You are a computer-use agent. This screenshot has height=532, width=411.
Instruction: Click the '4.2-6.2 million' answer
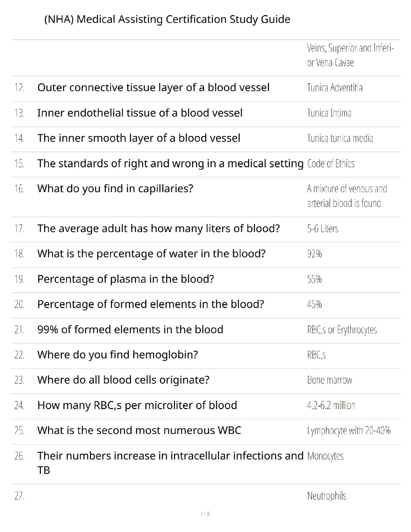pyautogui.click(x=331, y=405)
